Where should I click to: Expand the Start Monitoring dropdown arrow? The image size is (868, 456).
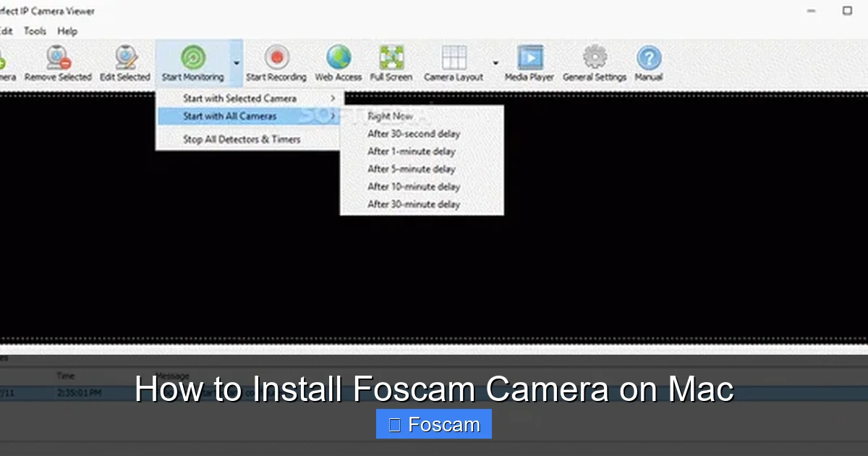point(235,62)
